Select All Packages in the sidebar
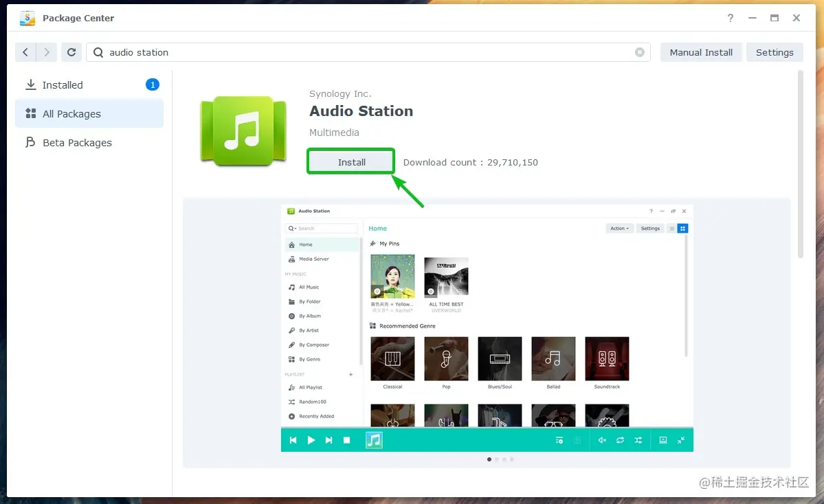 89,114
